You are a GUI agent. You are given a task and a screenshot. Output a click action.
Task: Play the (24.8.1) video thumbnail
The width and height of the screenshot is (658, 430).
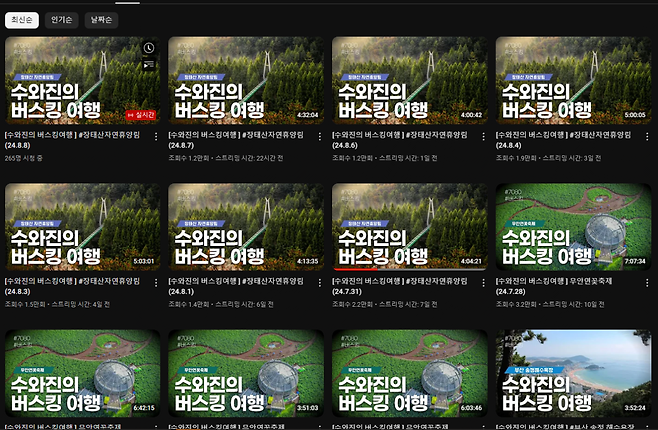[x=246, y=227]
